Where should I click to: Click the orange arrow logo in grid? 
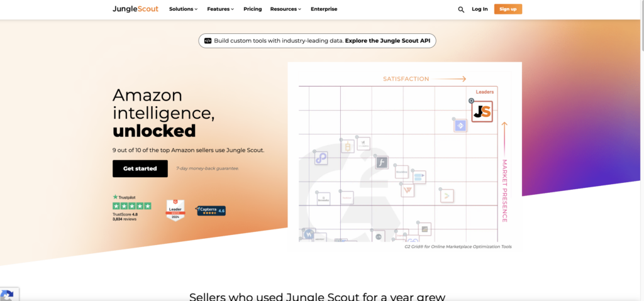447,196
